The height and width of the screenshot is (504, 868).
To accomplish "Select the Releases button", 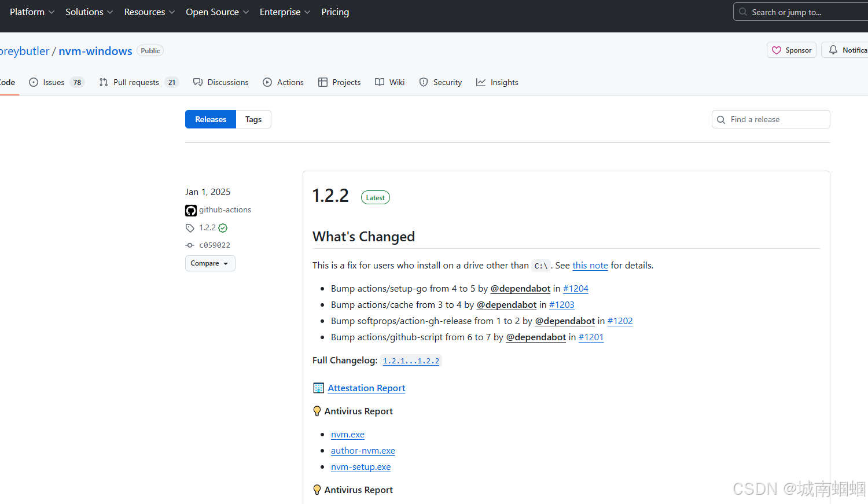I will click(211, 119).
